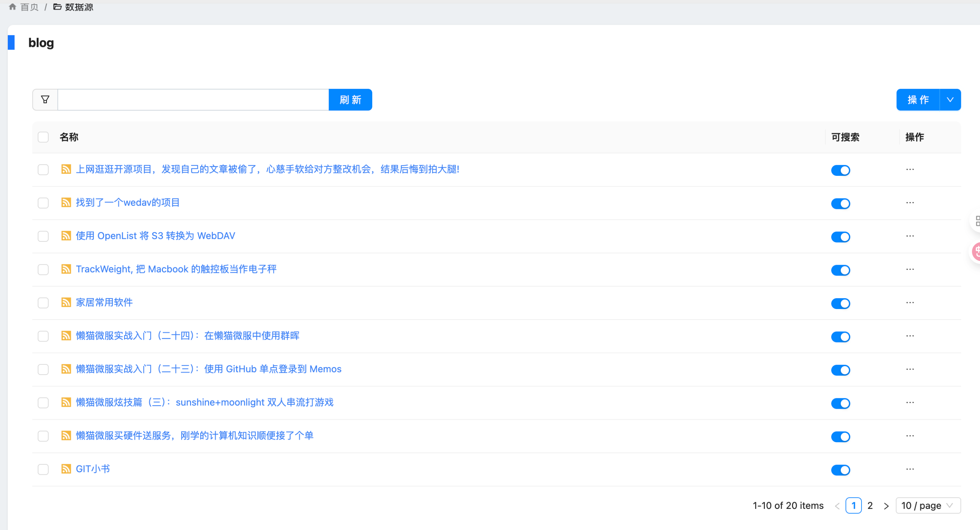The height and width of the screenshot is (530, 980).
Task: Disable searchable toggle for 家居常用软件
Action: pyautogui.click(x=840, y=303)
